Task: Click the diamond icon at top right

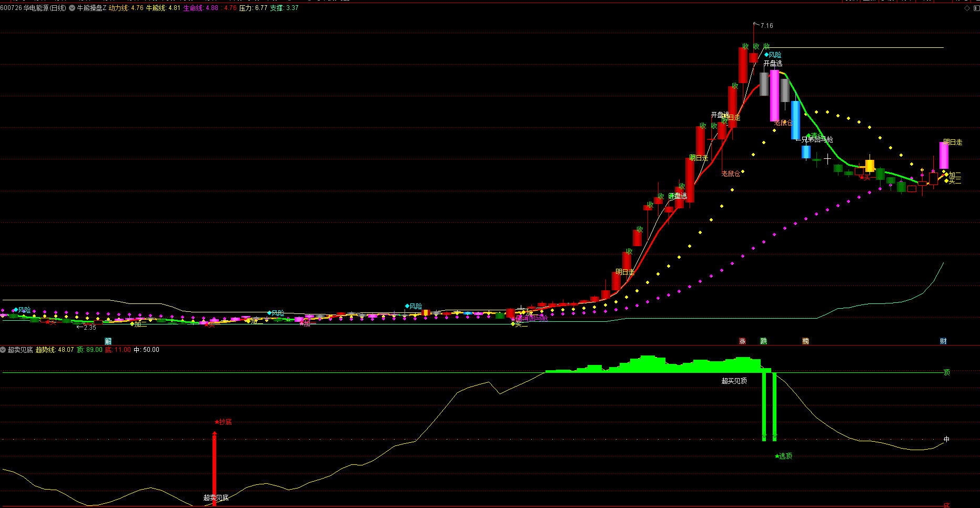Action: [x=967, y=8]
